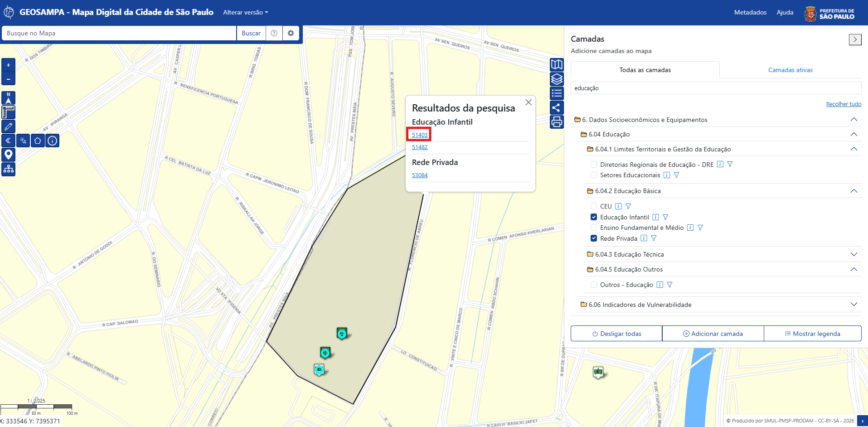Click Adicionar camada button

pyautogui.click(x=713, y=334)
